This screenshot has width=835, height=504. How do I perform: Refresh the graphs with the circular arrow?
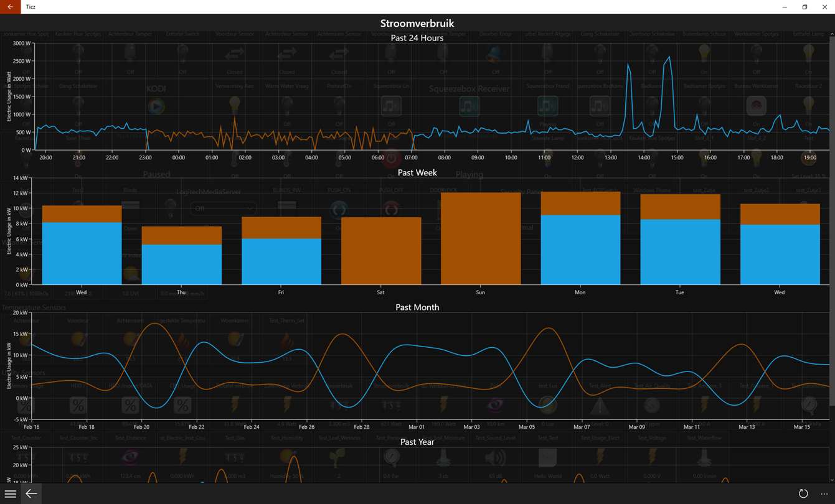coord(803,493)
